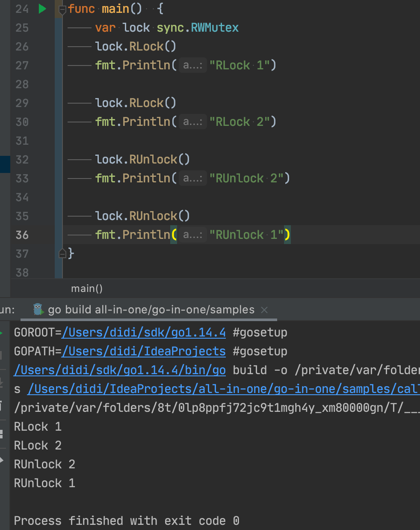Open GOROOT path /Users/didi/sdk/go1.14.4 link
This screenshot has height=530, width=420.
pos(144,333)
